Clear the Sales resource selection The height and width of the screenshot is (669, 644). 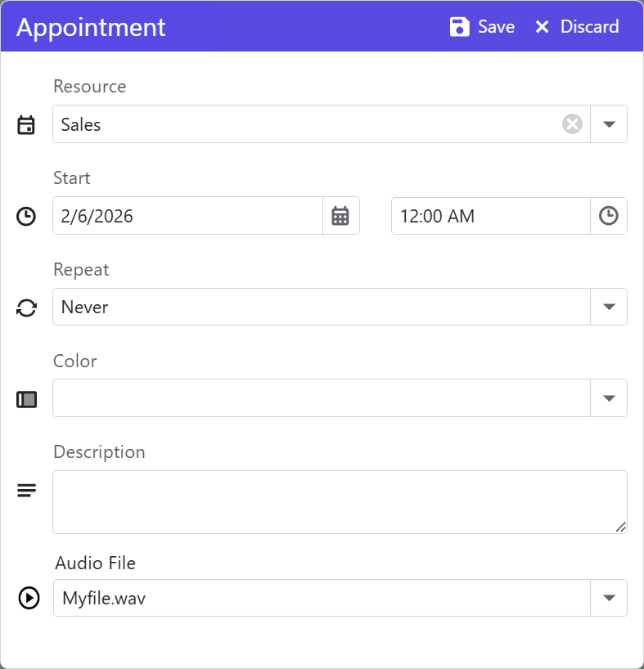pos(572,124)
